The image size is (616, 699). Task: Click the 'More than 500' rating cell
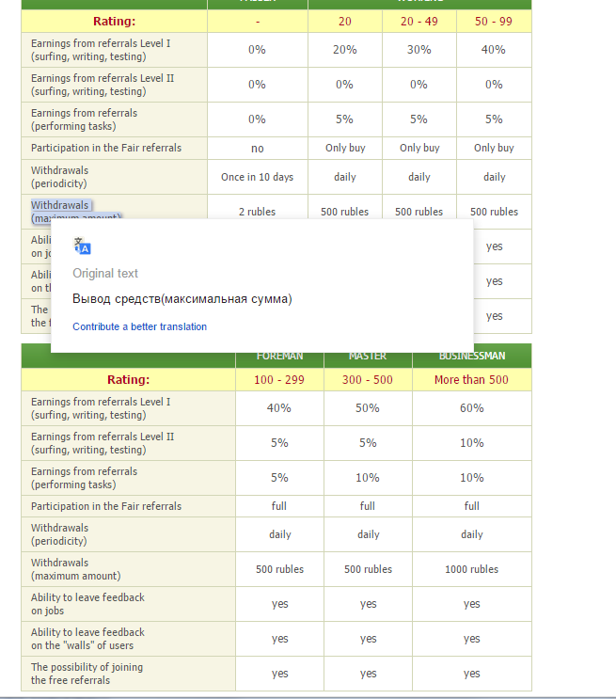[471, 380]
